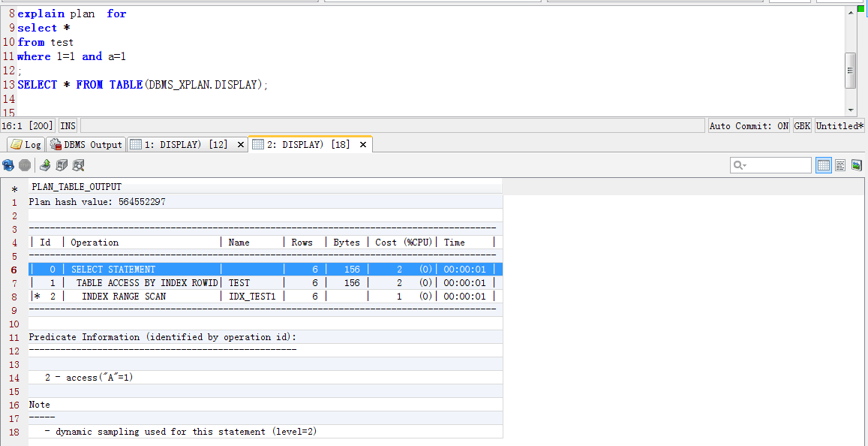Image resolution: width=868 pixels, height=446 pixels.
Task: Open the search field magnifier dropdown
Action: click(739, 165)
